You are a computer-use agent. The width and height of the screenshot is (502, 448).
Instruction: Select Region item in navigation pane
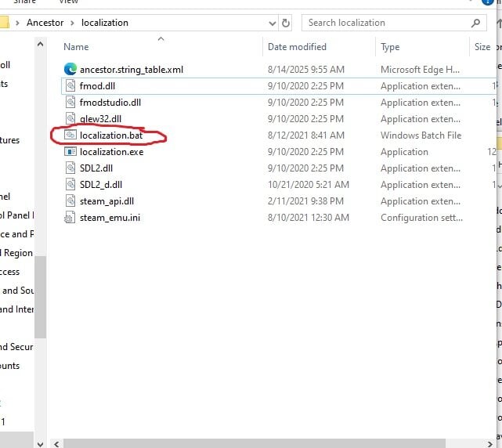coord(16,253)
